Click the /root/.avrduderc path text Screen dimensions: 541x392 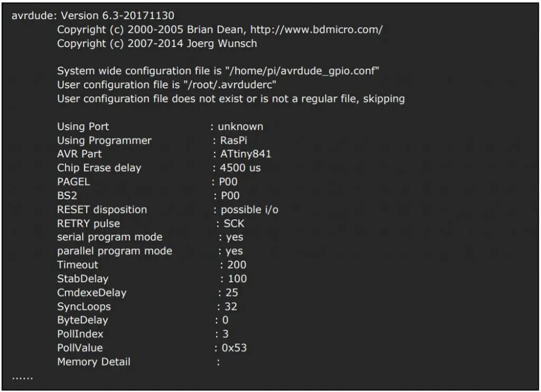pyautogui.click(x=230, y=85)
